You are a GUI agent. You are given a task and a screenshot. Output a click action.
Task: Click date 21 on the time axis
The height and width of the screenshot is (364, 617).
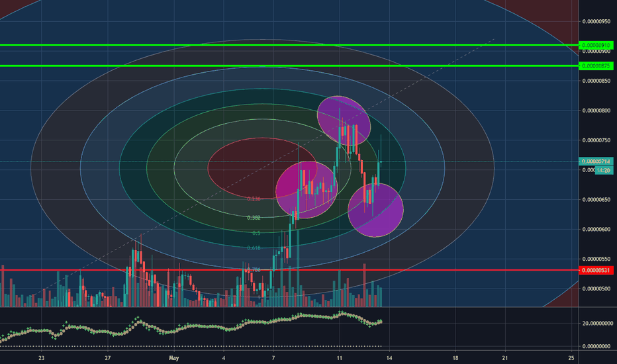pos(505,358)
